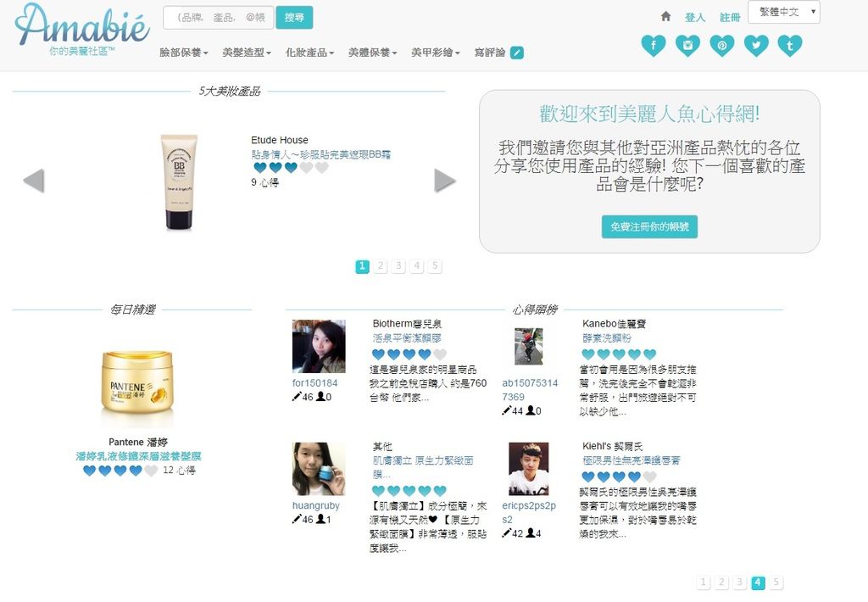Click pencil icon under ab150753147369
Viewport: 868px width, 602px height.
[x=507, y=410]
